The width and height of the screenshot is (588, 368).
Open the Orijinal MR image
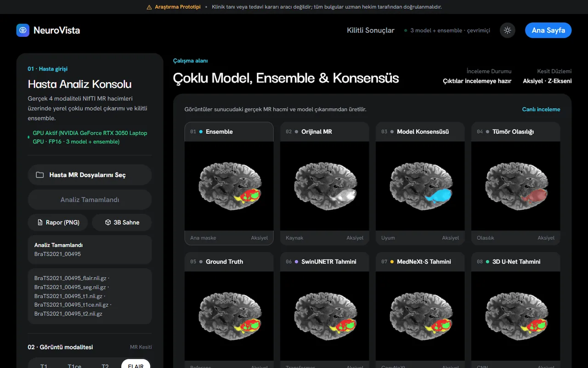pos(324,186)
